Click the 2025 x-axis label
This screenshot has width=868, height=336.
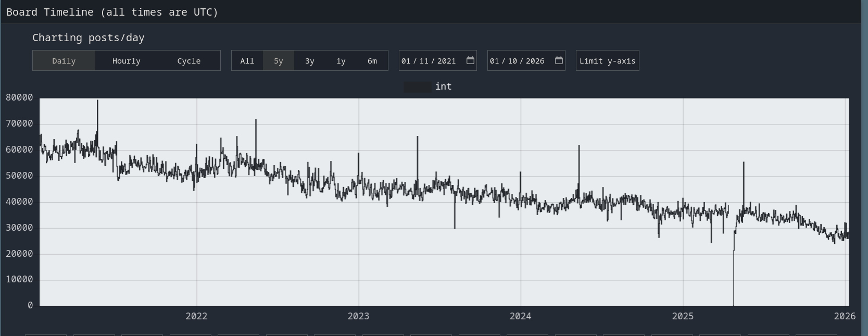683,316
